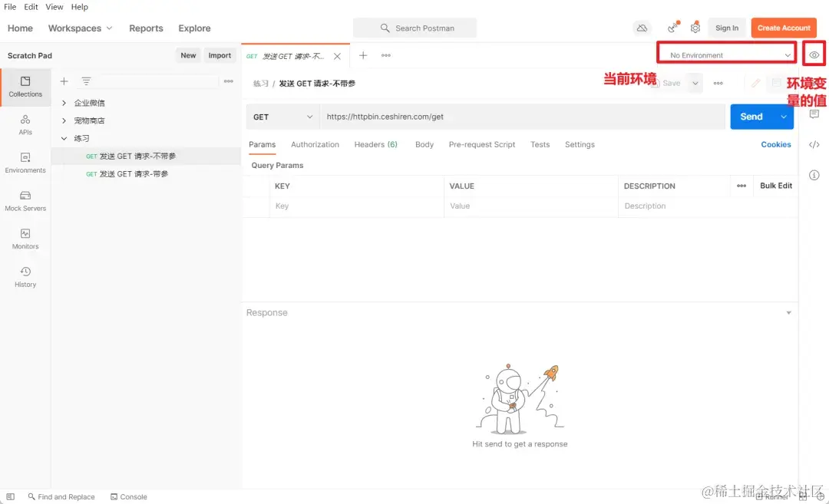The image size is (829, 504).
Task: Open the Save options dropdown arrow
Action: pyautogui.click(x=695, y=83)
